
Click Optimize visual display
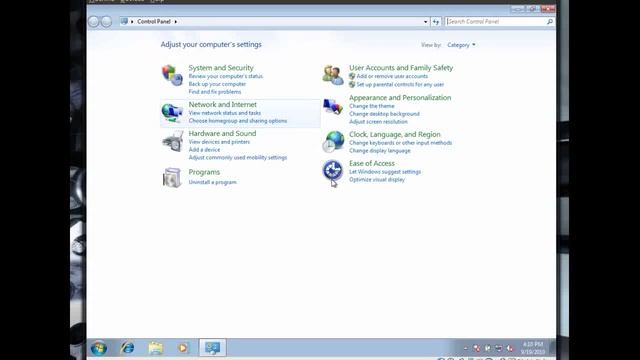click(377, 180)
